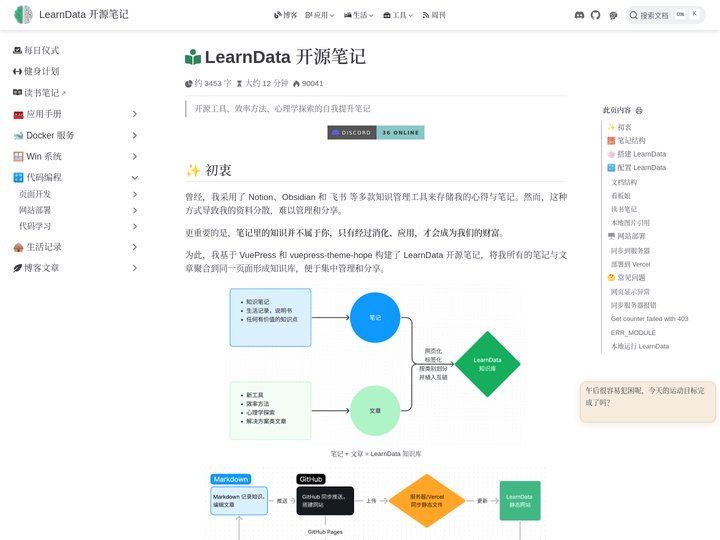This screenshot has height=540, width=720.
Task: Click the 常见问题 thinking-face icon
Action: (611, 278)
